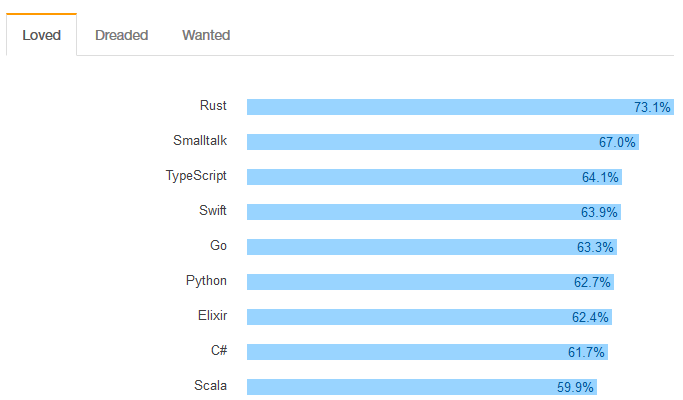Click the Rust bar at 73.1%
The image size is (683, 400).
coord(459,107)
